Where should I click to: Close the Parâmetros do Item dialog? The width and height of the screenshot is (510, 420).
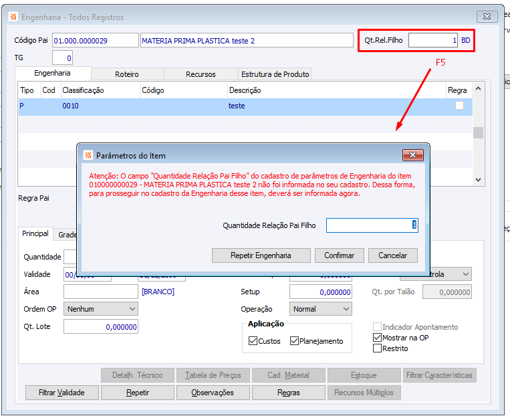tap(413, 155)
